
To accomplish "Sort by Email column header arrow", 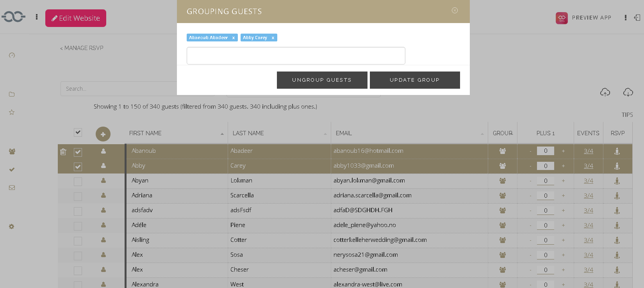I will tap(482, 134).
